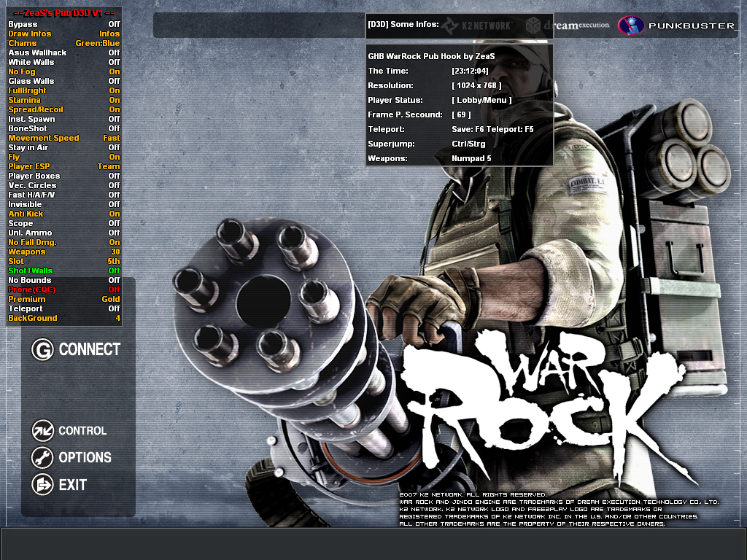
Task: Enable Stay in Air
Action: pyautogui.click(x=64, y=147)
